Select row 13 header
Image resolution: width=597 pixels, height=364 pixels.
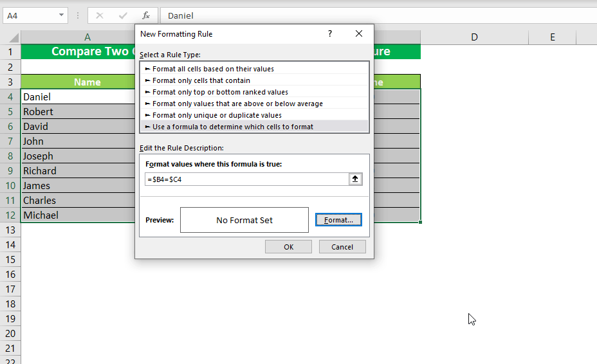click(x=10, y=230)
